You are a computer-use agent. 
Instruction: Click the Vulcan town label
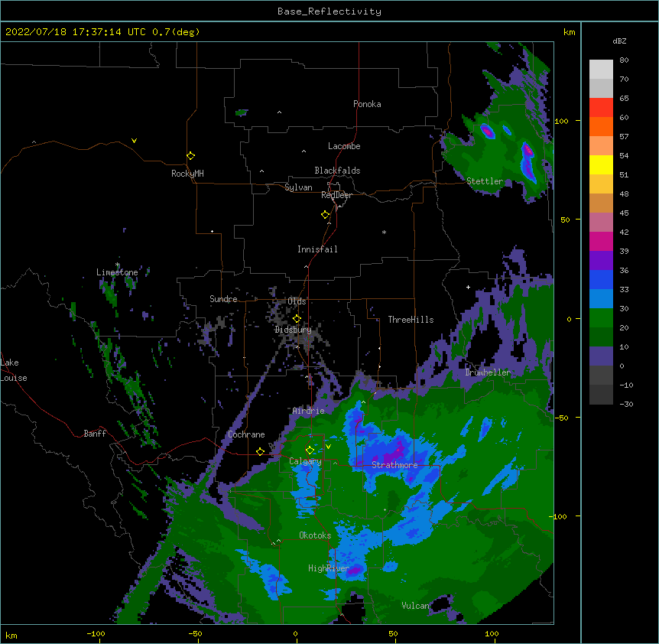(415, 606)
